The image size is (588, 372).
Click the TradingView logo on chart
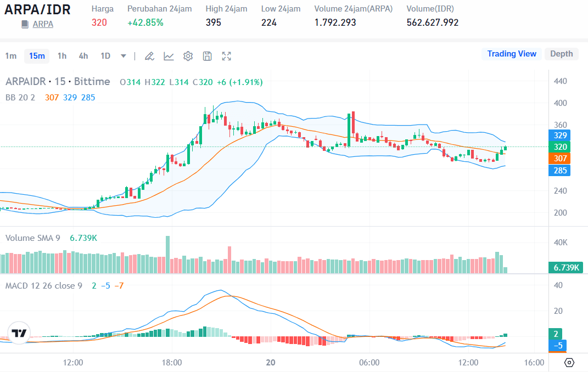point(19,333)
